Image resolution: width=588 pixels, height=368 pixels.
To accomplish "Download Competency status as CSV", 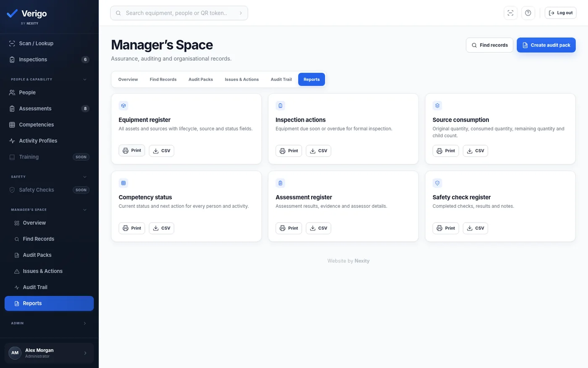I will pos(162,228).
